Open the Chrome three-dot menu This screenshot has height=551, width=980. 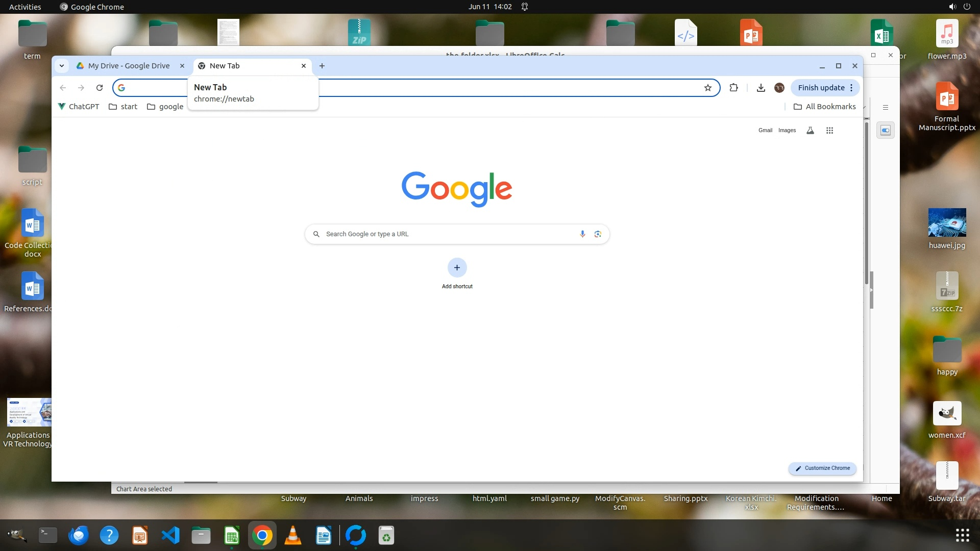[x=851, y=88]
